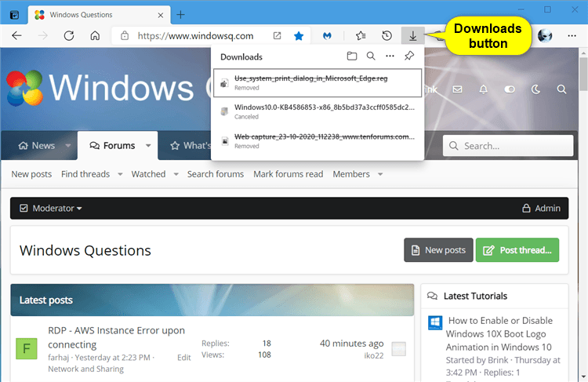
Task: Open Latest Tutorials heading
Action: [476, 296]
